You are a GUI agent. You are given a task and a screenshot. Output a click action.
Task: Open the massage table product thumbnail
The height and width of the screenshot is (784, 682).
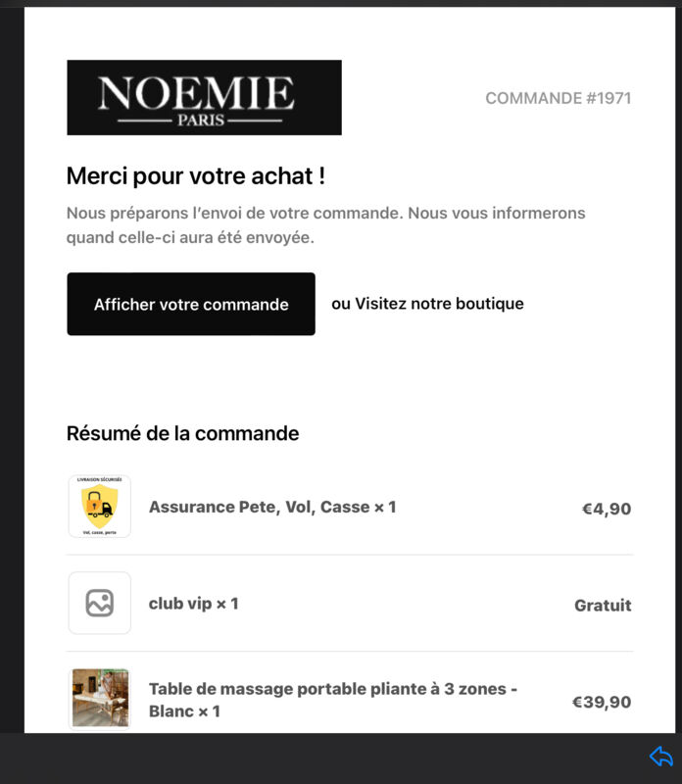click(x=100, y=698)
